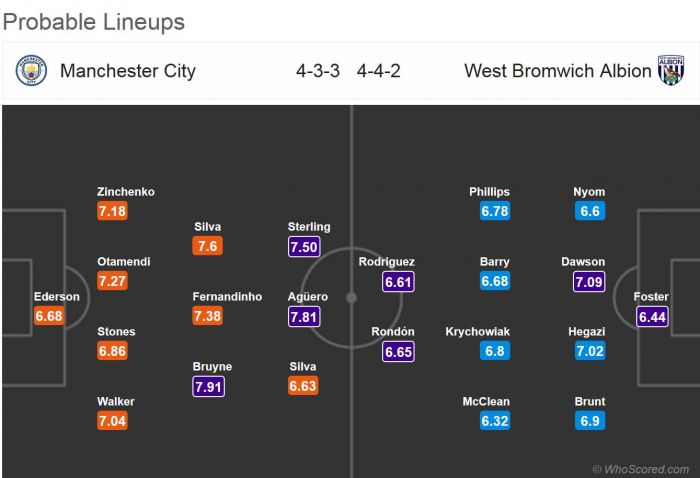Click the Manchester City club crest

click(31, 71)
